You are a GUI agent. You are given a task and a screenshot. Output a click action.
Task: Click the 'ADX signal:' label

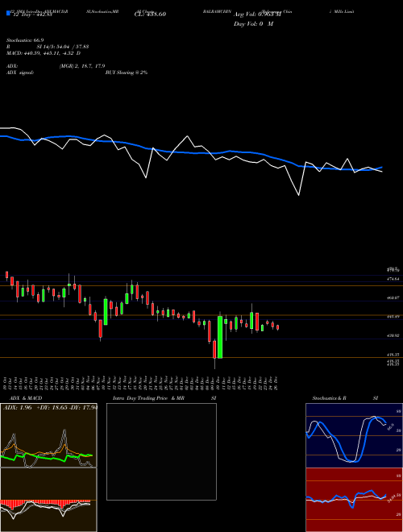coord(19,73)
